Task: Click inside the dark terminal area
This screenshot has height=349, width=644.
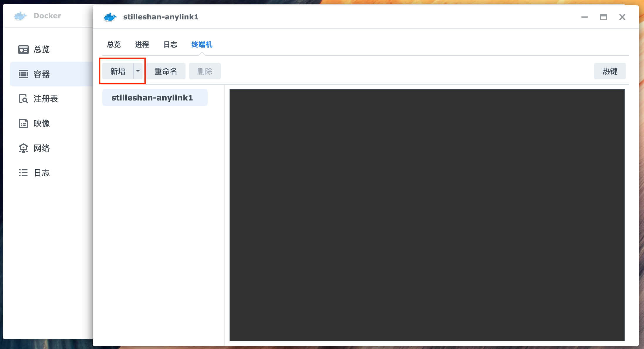Action: pos(427,215)
